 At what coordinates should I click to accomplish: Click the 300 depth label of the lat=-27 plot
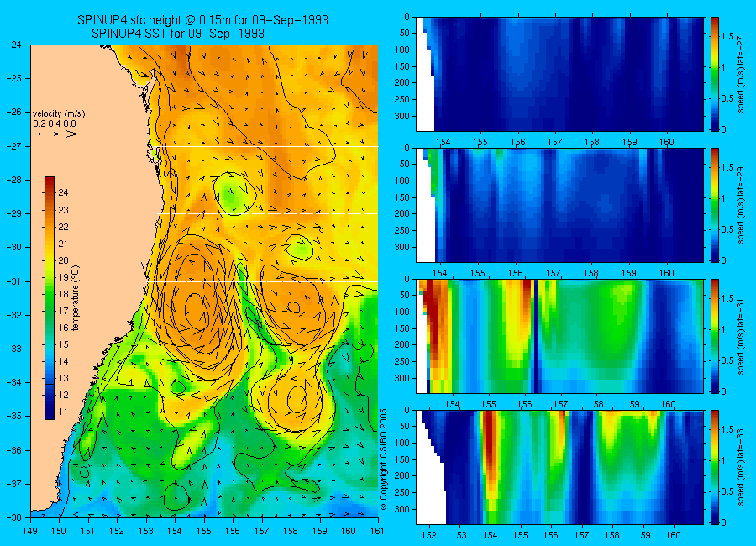(x=402, y=116)
